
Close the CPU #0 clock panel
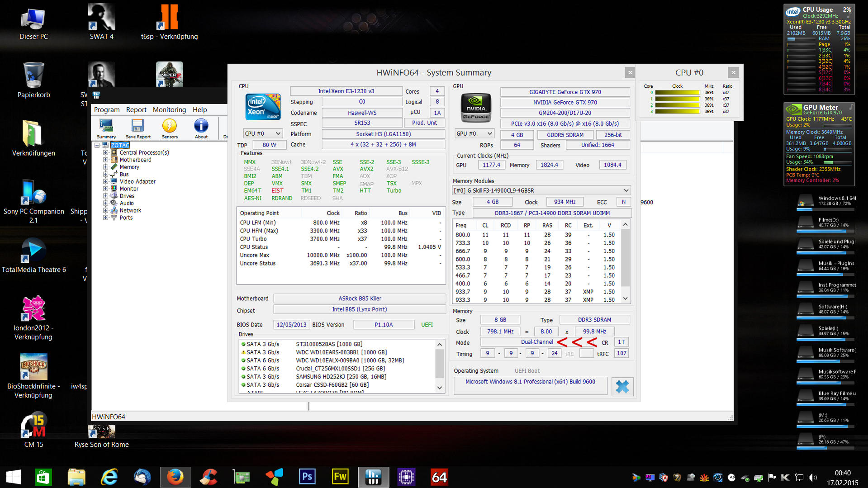[733, 72]
